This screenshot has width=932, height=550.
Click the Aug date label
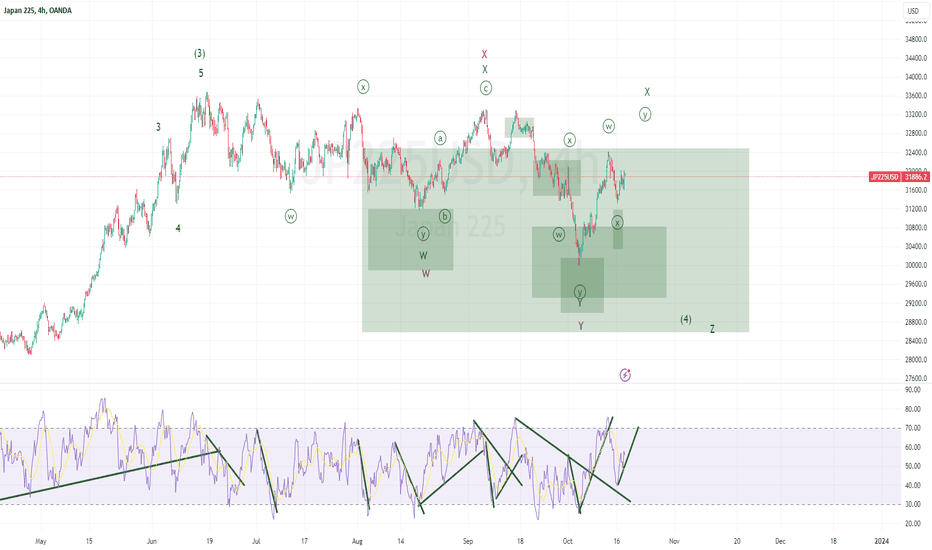[357, 541]
